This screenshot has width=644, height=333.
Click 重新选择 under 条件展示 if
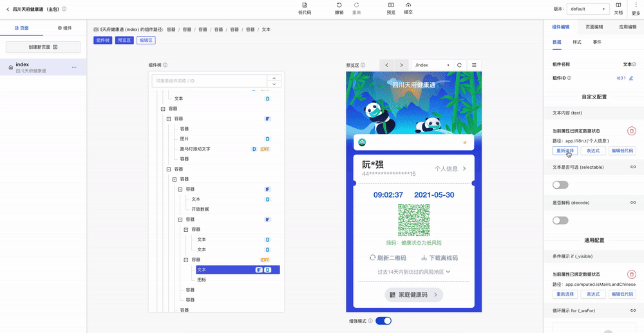pos(565,294)
